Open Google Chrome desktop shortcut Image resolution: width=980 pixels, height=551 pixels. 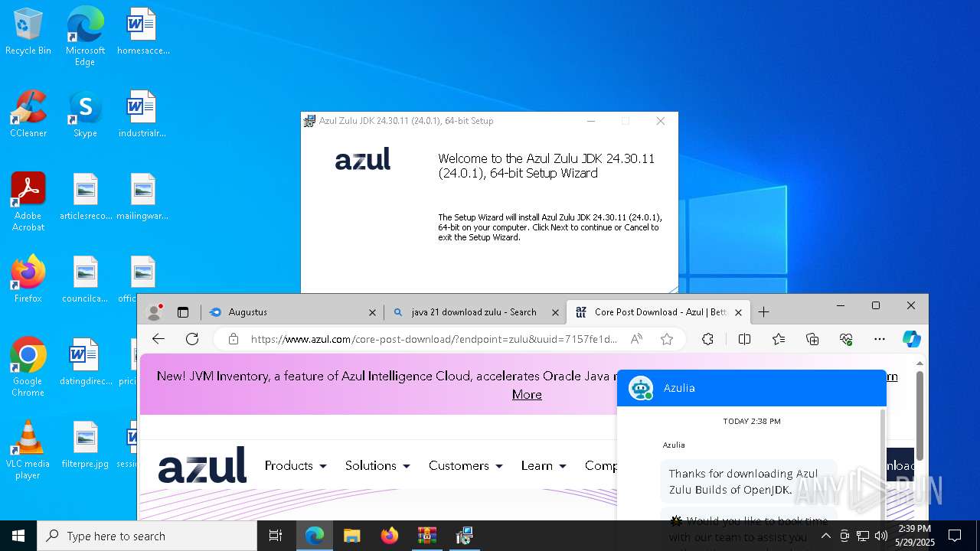28,367
